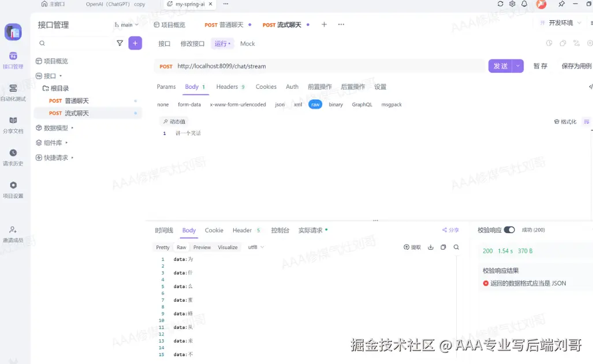Click the 格式化 format button
This screenshot has height=364, width=593.
pyautogui.click(x=565, y=122)
